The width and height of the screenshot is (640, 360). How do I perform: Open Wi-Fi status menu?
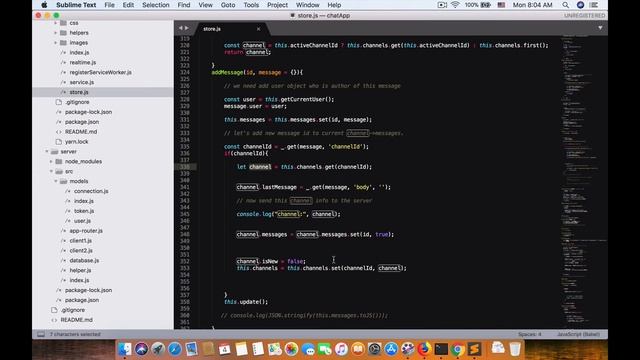point(455,5)
